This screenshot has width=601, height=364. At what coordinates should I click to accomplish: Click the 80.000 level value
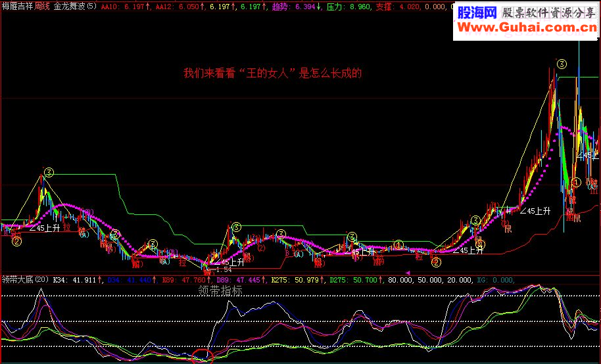[401, 280]
